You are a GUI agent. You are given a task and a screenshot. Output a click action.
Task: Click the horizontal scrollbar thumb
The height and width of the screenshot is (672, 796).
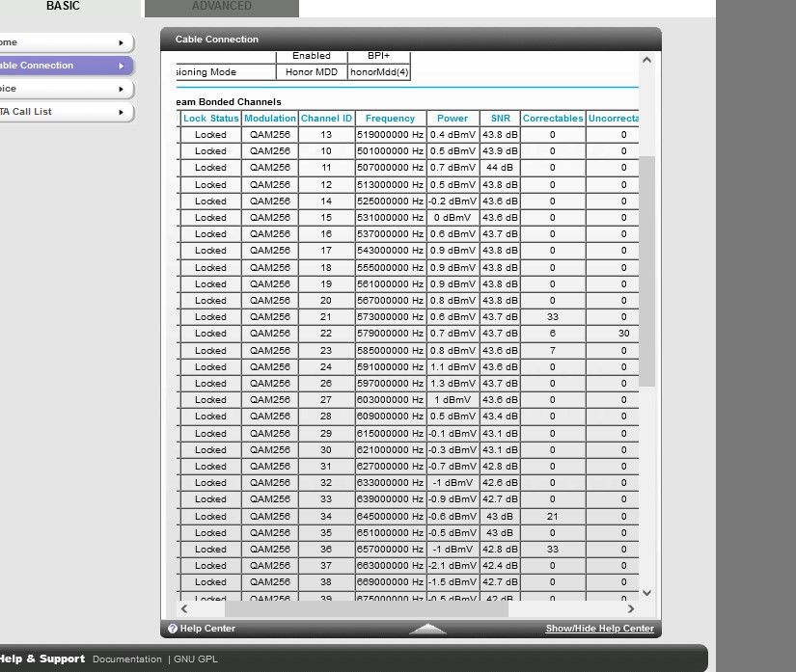(x=367, y=609)
